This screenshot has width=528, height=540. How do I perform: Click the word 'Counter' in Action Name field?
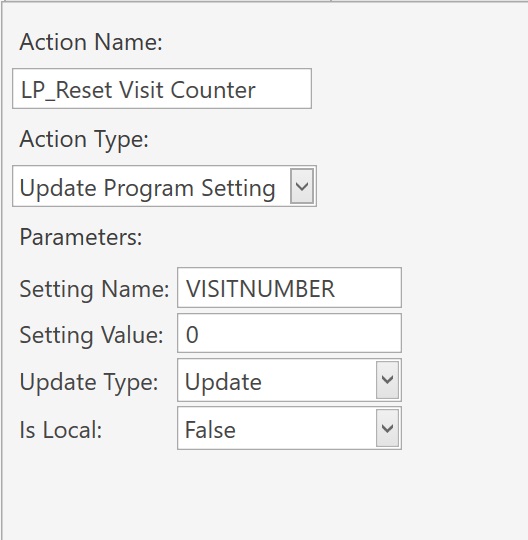pyautogui.click(x=213, y=90)
